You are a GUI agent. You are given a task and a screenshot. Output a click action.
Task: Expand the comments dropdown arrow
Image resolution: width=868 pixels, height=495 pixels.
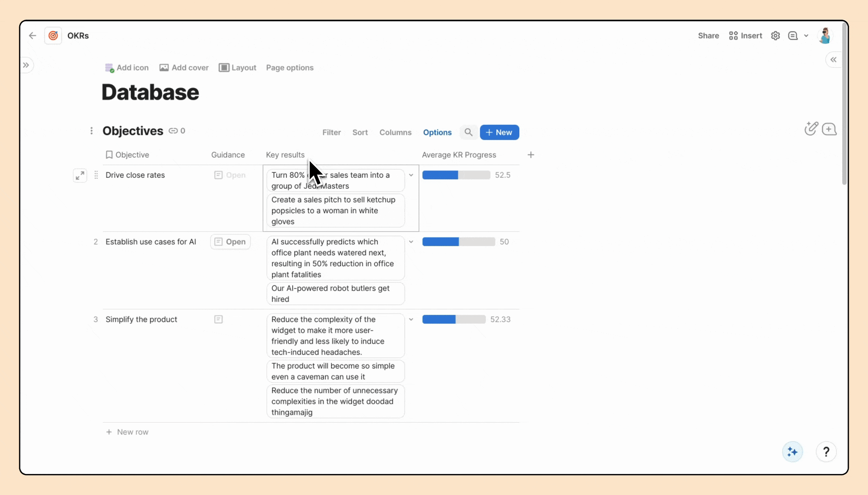pyautogui.click(x=806, y=36)
